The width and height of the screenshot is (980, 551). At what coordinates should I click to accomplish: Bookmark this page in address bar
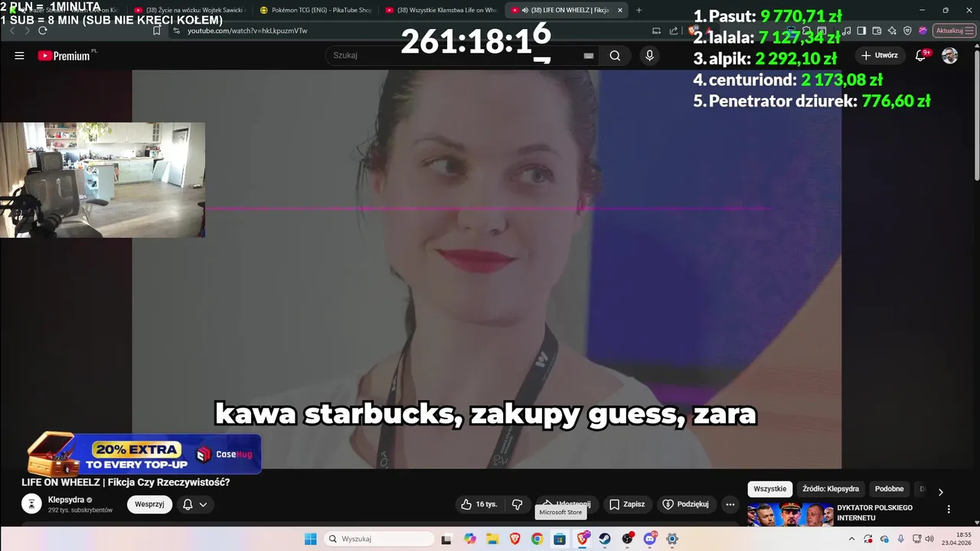pos(156,31)
